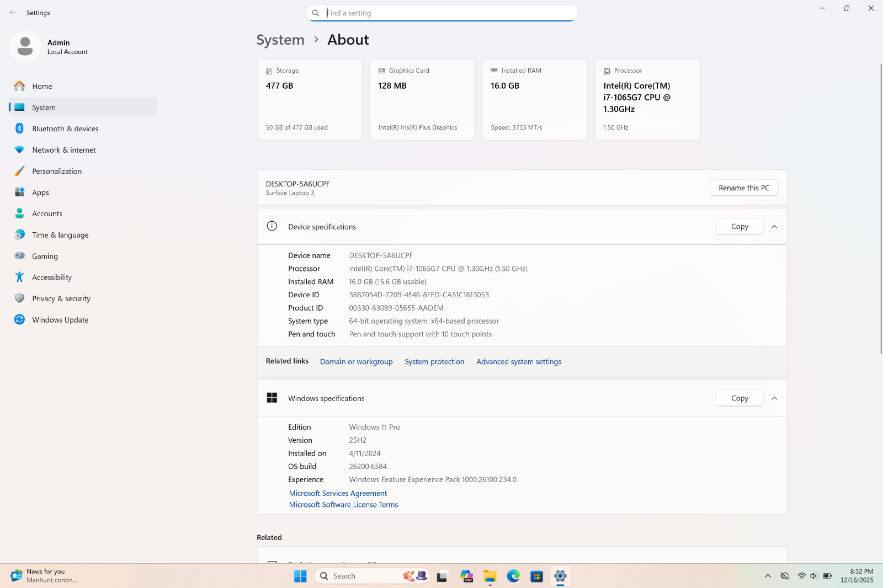Collapse the Device specifications section
This screenshot has height=588, width=883.
pyautogui.click(x=774, y=227)
